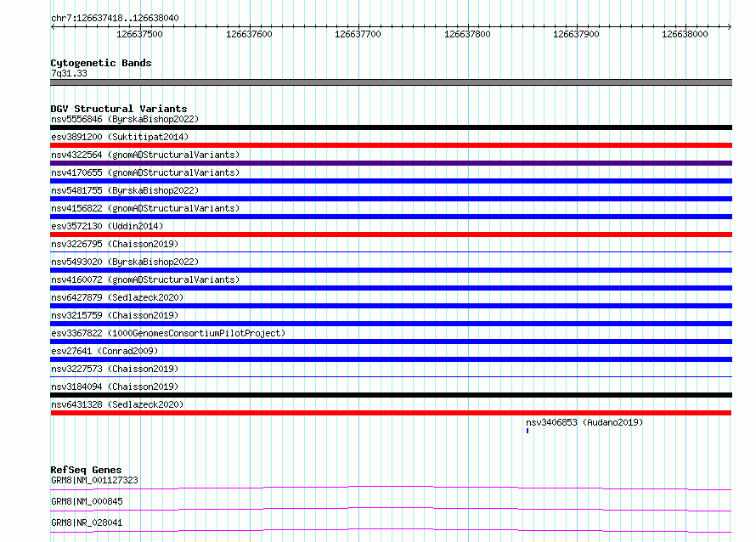Click the 126637800 ruler position label
Viewport: 756px width, 542px height.
467,34
